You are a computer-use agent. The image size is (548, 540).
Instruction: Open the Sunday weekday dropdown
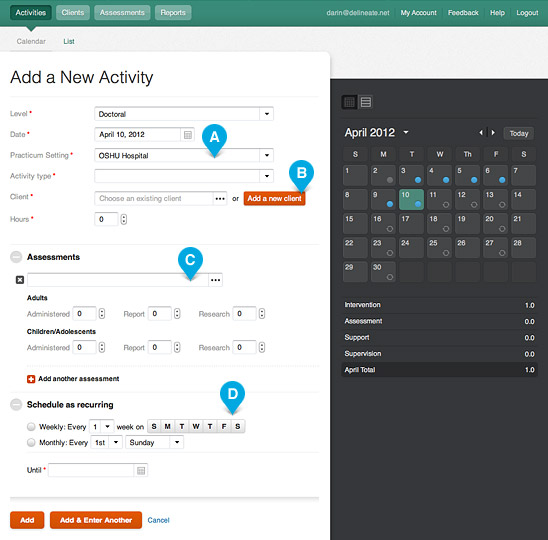tap(154, 442)
